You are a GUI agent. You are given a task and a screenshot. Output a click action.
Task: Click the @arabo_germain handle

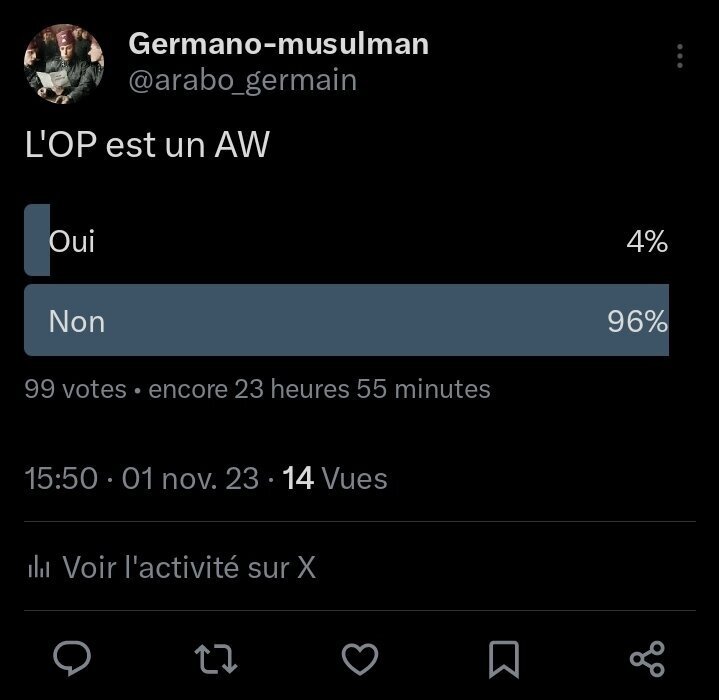242,80
